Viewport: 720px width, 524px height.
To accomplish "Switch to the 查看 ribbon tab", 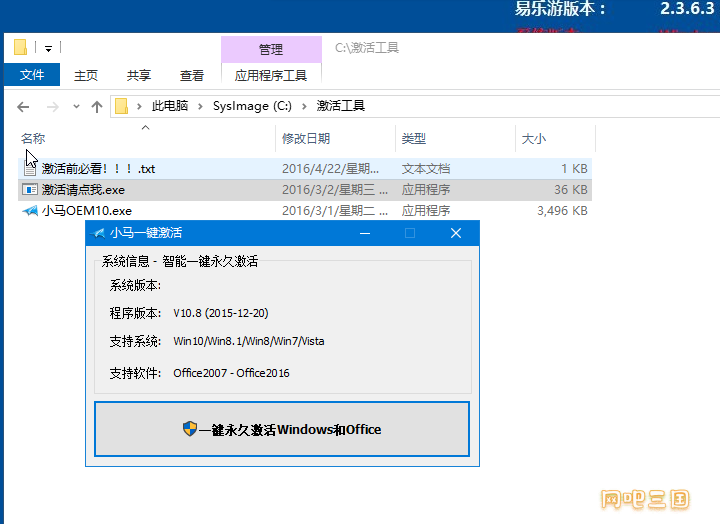I will click(x=191, y=75).
